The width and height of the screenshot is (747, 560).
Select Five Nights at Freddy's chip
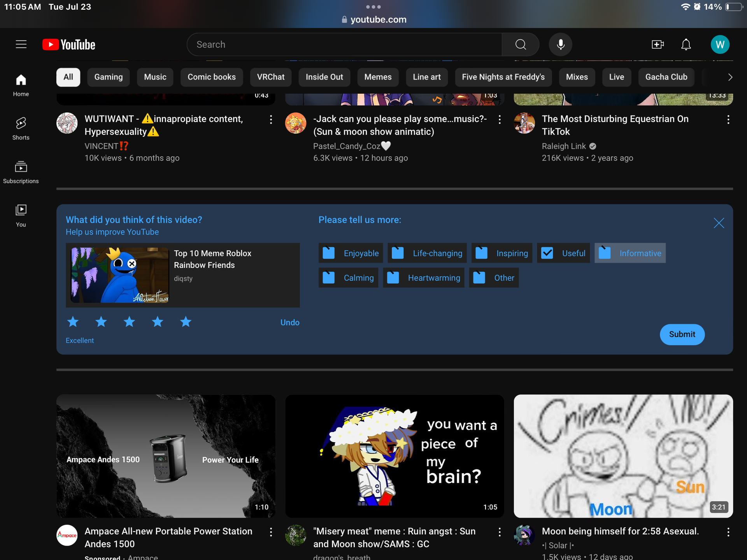pos(503,77)
